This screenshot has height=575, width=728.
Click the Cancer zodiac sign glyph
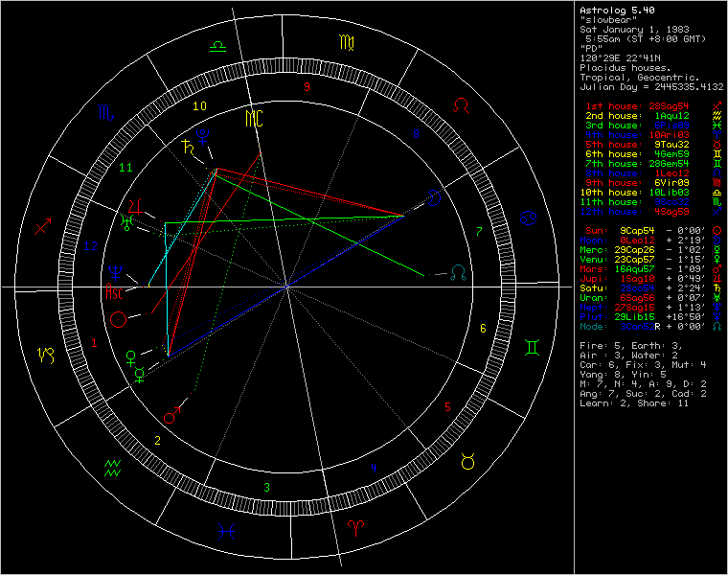click(529, 218)
